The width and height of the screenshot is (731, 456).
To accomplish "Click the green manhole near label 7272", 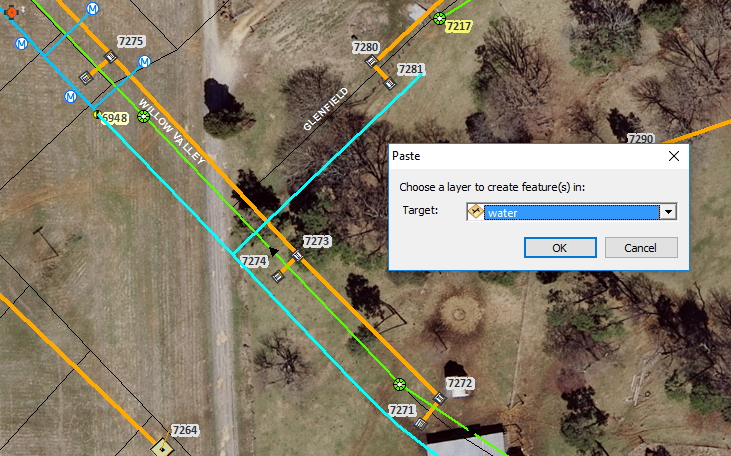I will pos(400,385).
